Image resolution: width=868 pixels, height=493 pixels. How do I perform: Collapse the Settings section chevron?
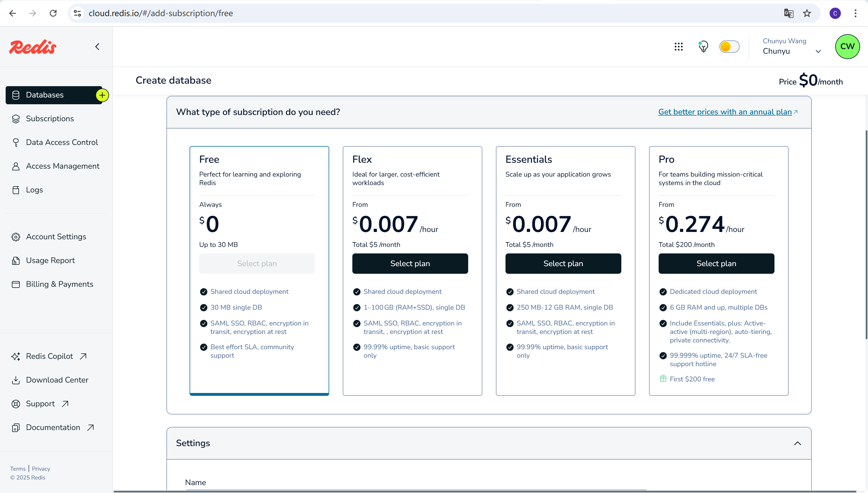point(798,443)
